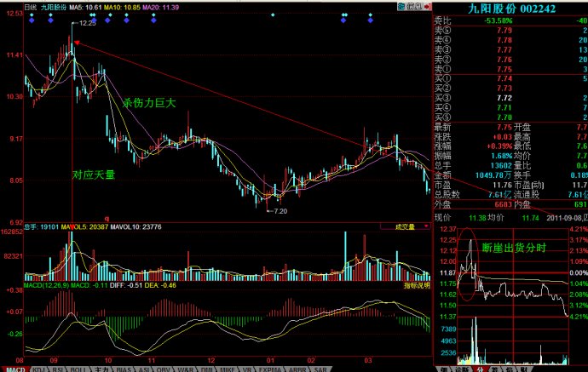The height and width of the screenshot is (372, 588).
Task: Click the red q marker below candlesticks
Action: pos(107,219)
